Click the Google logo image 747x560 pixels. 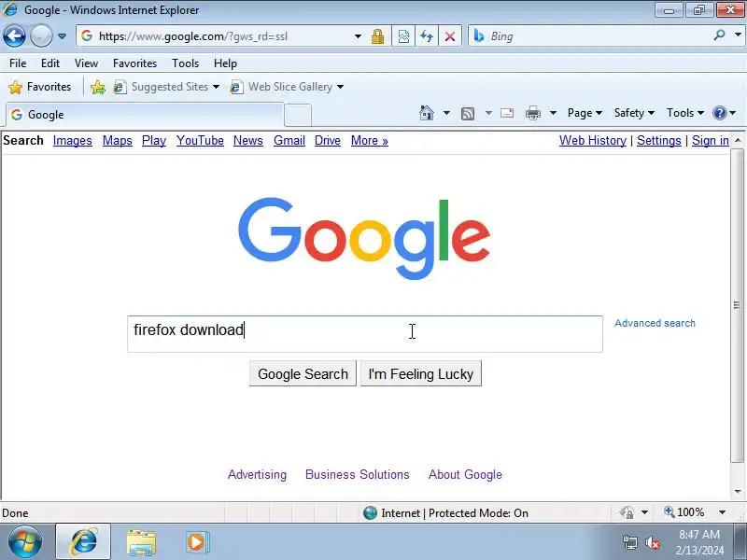tap(364, 238)
